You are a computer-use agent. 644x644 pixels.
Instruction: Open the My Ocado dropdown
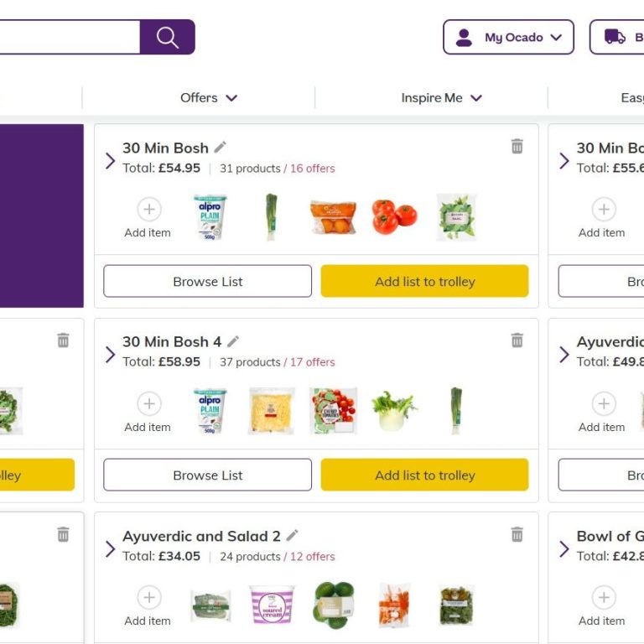click(x=508, y=38)
